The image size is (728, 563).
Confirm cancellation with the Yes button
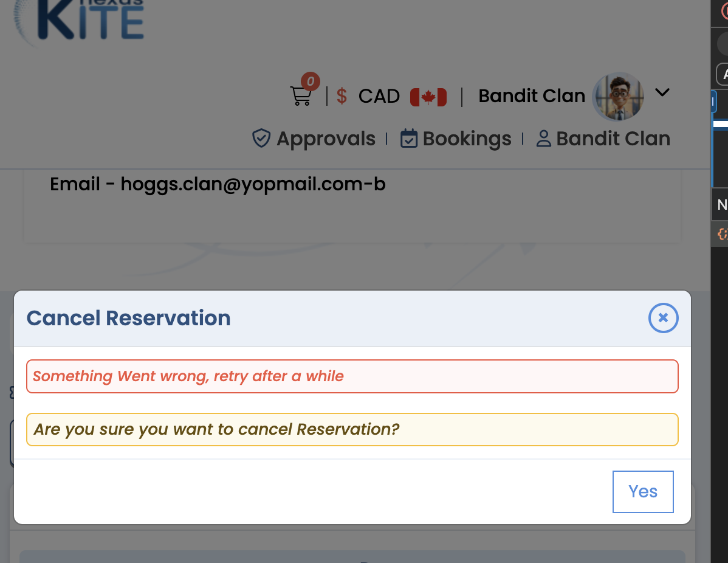[x=642, y=491]
